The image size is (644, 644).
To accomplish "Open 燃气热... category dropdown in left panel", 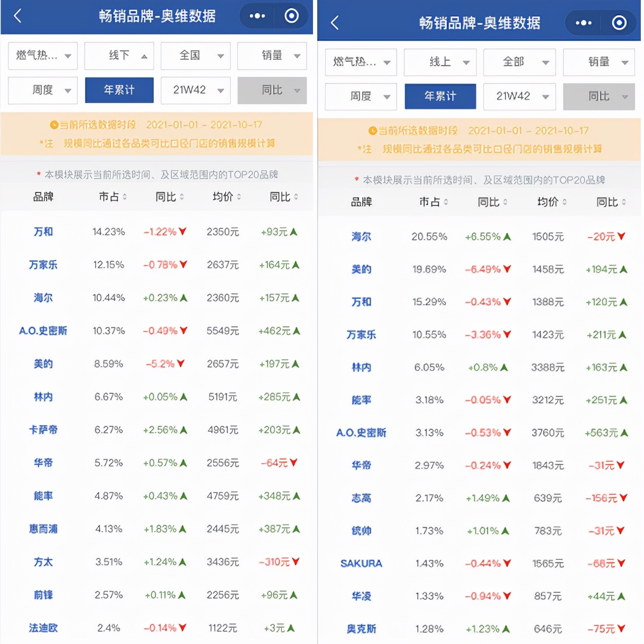I will (43, 56).
